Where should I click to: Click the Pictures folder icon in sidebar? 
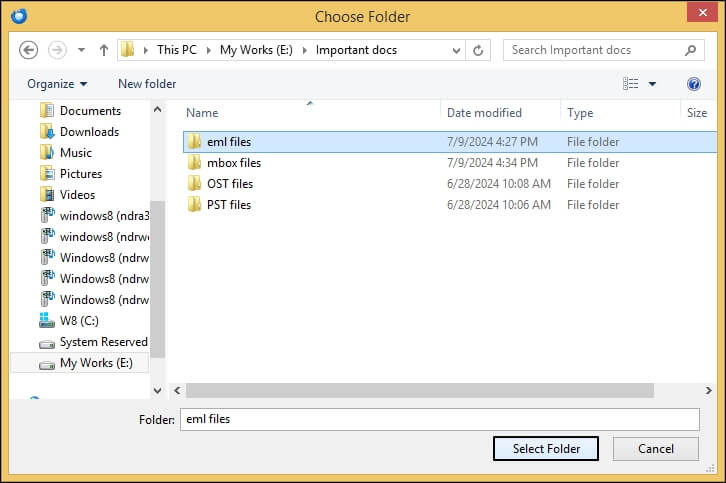47,174
